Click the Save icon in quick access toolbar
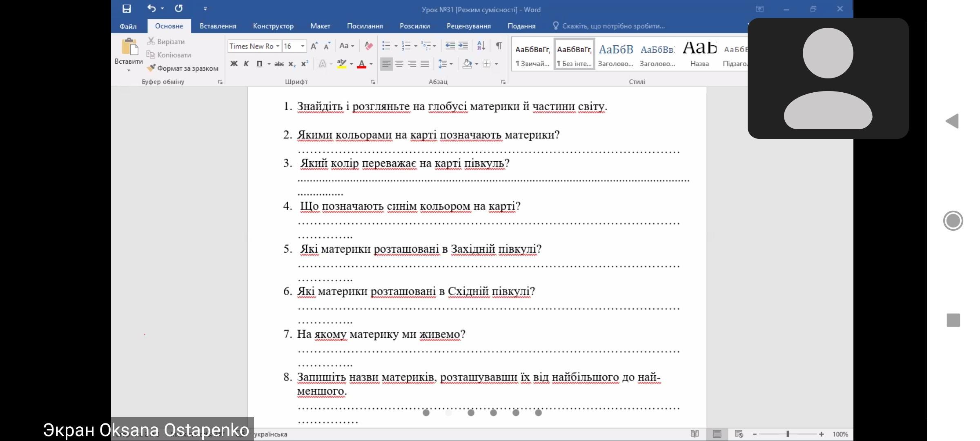This screenshot has height=441, width=980. [127, 9]
